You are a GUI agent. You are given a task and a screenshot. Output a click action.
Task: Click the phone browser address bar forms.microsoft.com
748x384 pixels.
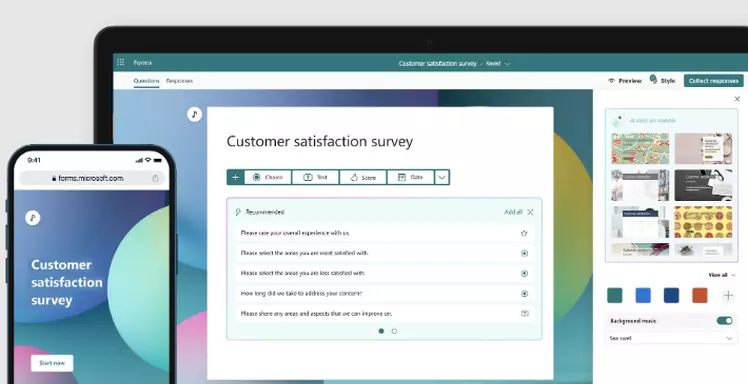click(92, 178)
